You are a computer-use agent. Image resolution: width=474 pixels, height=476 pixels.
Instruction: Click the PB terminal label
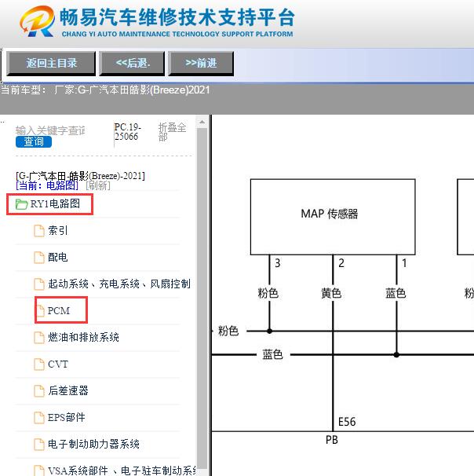(x=332, y=440)
